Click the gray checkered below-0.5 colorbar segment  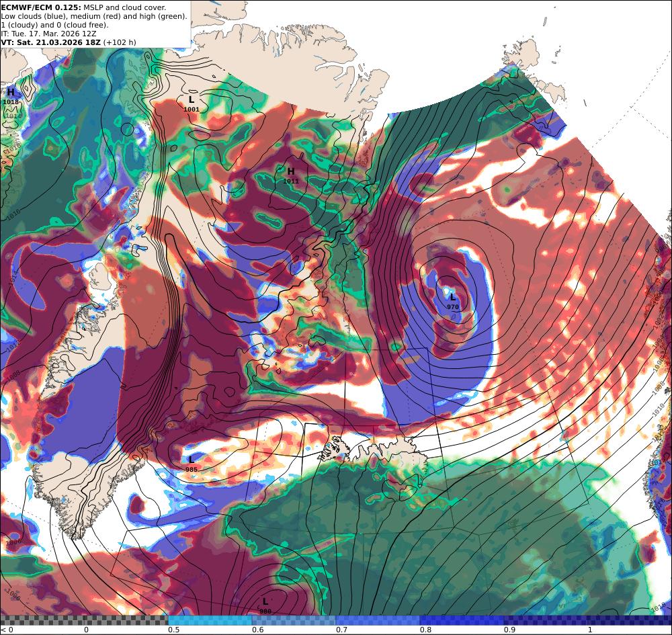84,620
